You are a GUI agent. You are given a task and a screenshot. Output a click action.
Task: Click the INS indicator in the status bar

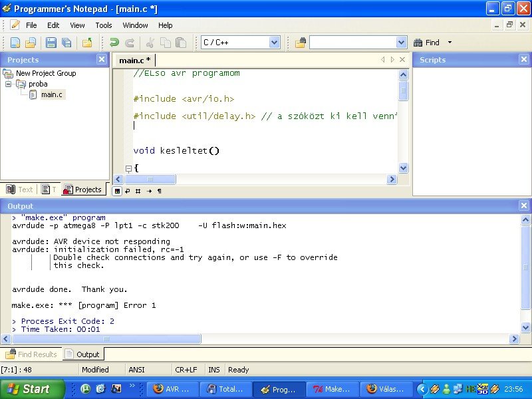[x=213, y=370]
